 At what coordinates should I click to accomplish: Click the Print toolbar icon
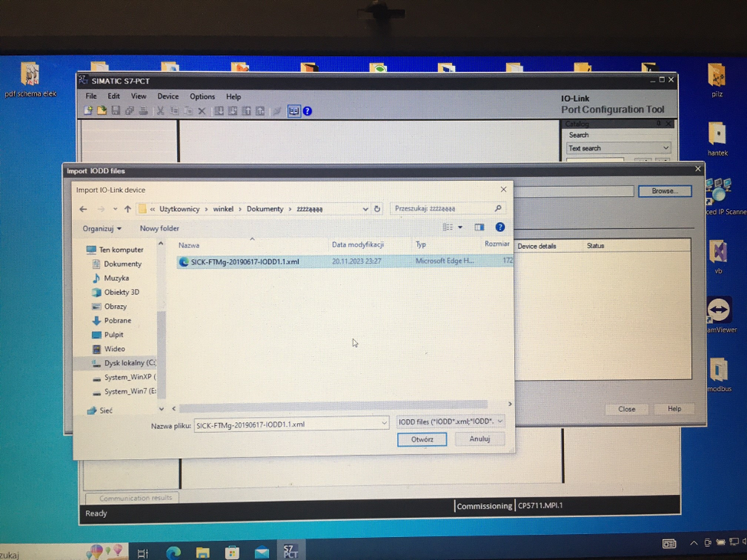143,111
